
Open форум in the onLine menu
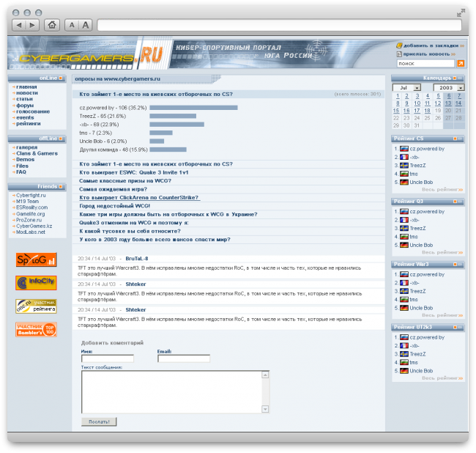click(x=25, y=105)
